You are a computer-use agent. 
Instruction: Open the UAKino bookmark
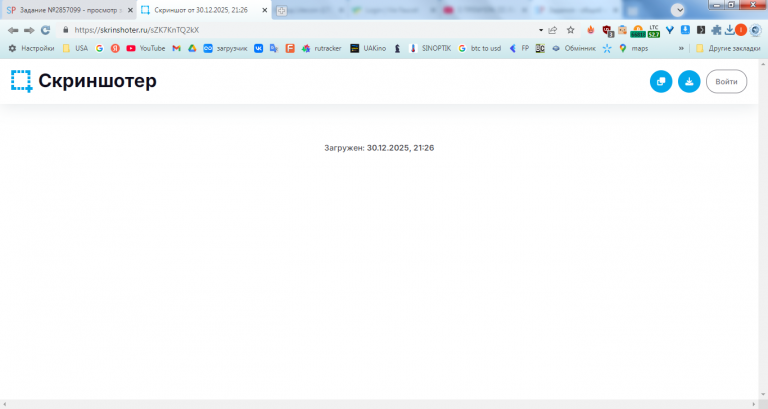click(368, 48)
